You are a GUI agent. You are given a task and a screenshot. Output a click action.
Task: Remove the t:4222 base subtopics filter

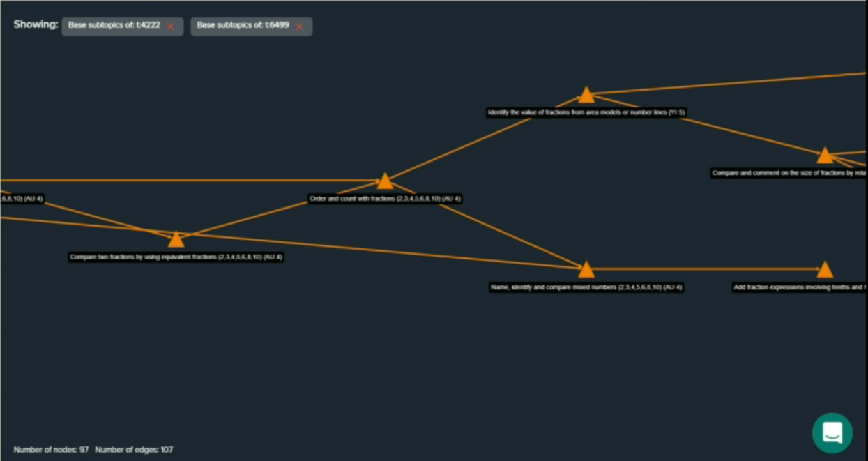point(170,26)
